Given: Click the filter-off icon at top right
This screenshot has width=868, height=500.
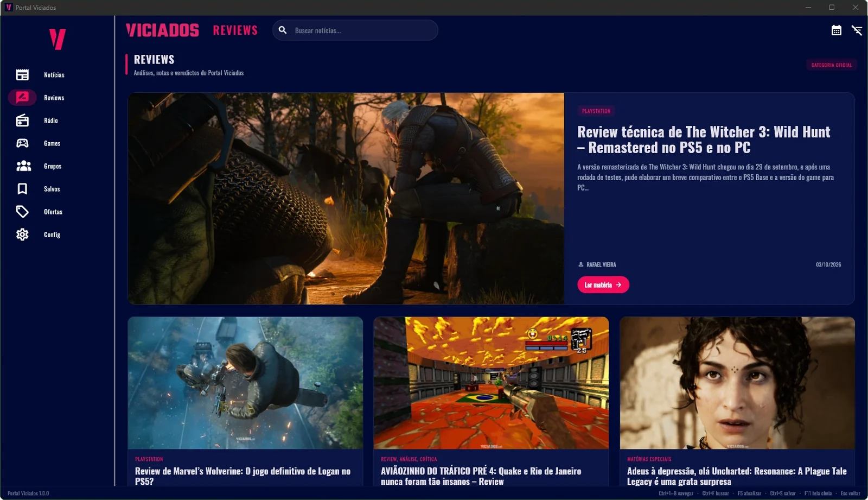Looking at the screenshot, I should coord(857,30).
